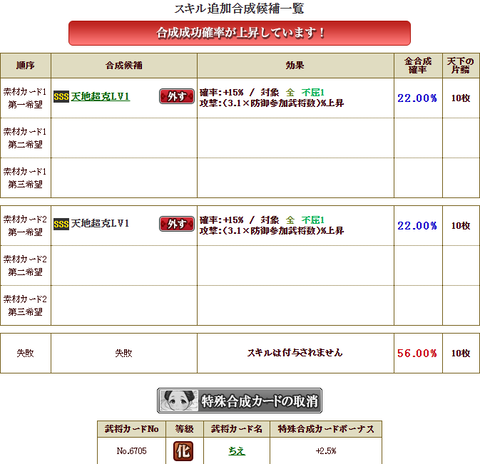
Task: Cancel the special synthesis card (特殊合成カードの取消)
Action: [x=240, y=401]
